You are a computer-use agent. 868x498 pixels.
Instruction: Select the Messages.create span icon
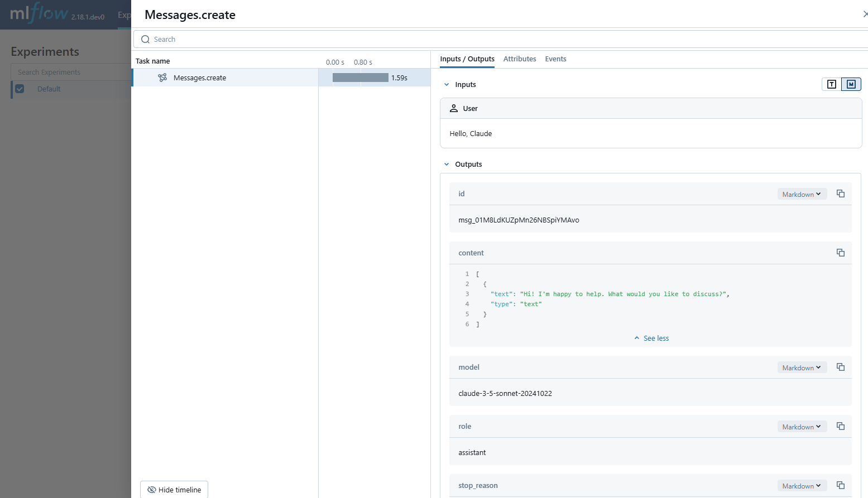pyautogui.click(x=162, y=78)
